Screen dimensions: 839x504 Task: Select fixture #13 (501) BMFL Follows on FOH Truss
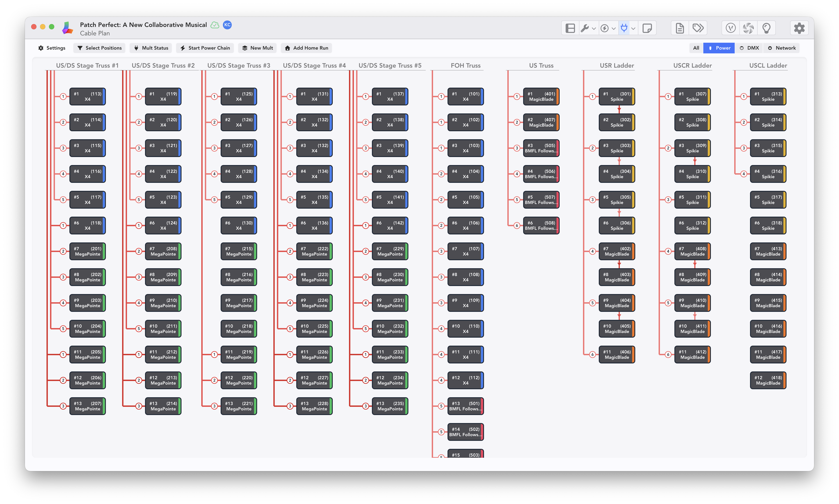[x=466, y=406]
